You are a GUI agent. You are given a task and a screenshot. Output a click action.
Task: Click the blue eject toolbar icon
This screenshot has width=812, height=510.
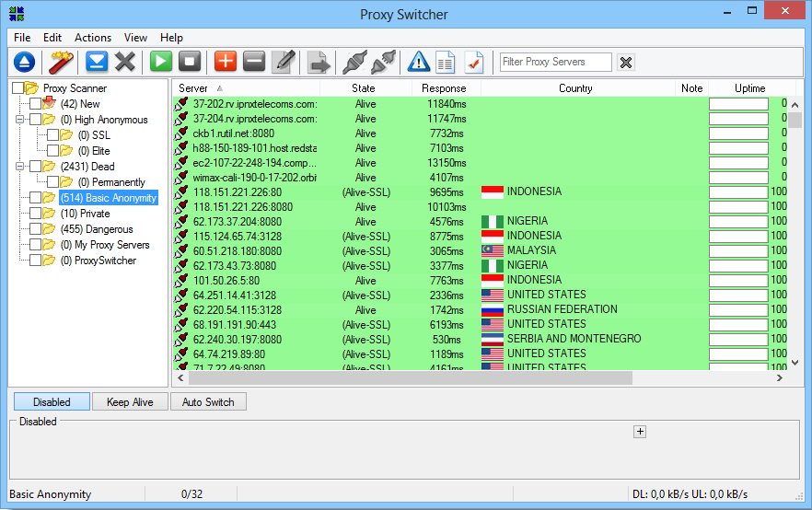24,62
